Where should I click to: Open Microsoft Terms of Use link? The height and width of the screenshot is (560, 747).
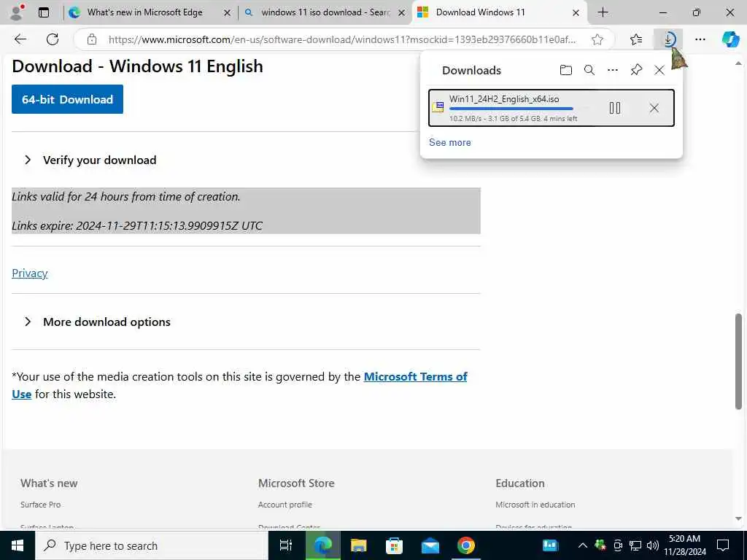tap(415, 377)
